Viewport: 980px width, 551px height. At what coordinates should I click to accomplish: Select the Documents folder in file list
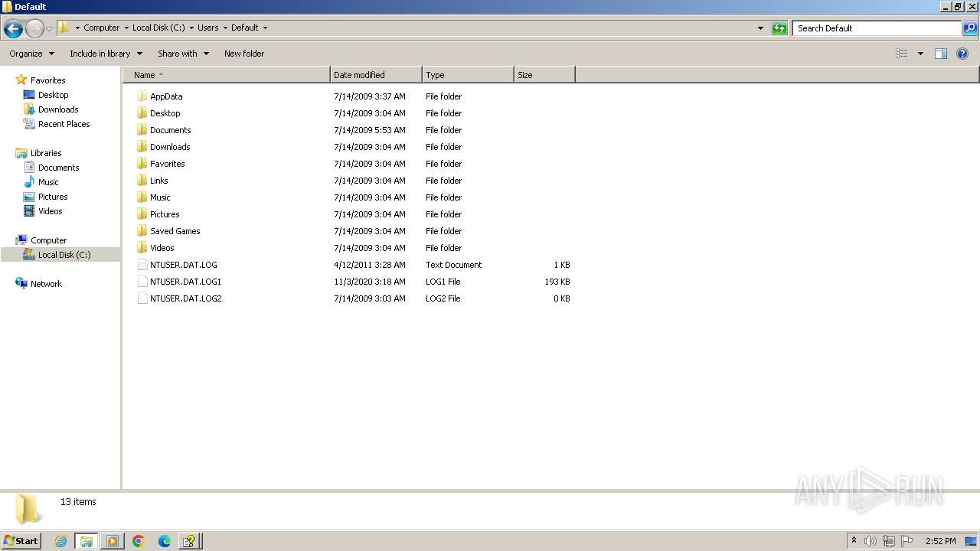[x=170, y=130]
